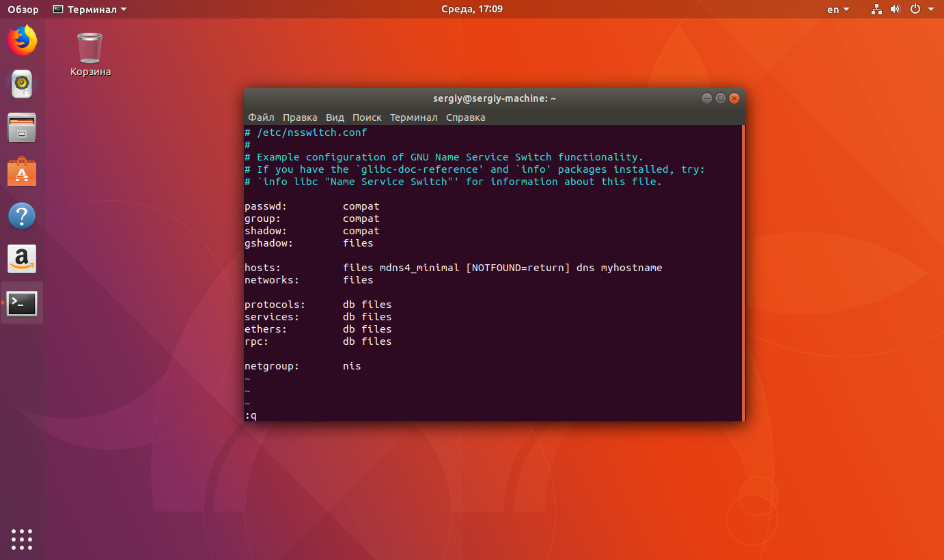Click the 'protocols:' entry
944x560 pixels.
(x=275, y=305)
